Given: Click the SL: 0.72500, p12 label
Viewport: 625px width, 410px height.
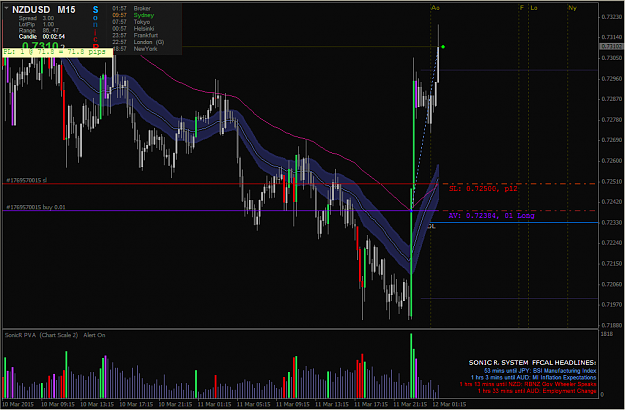Looking at the screenshot, I should click(x=483, y=188).
